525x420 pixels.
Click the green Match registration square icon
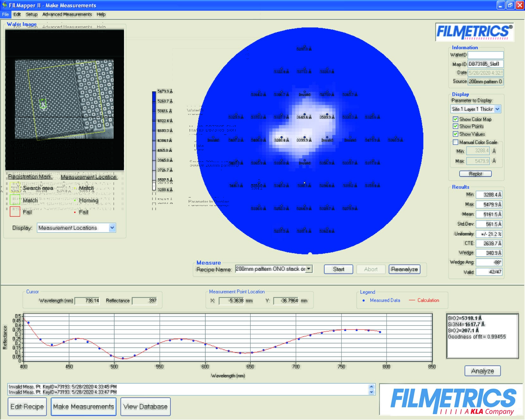pos(15,200)
